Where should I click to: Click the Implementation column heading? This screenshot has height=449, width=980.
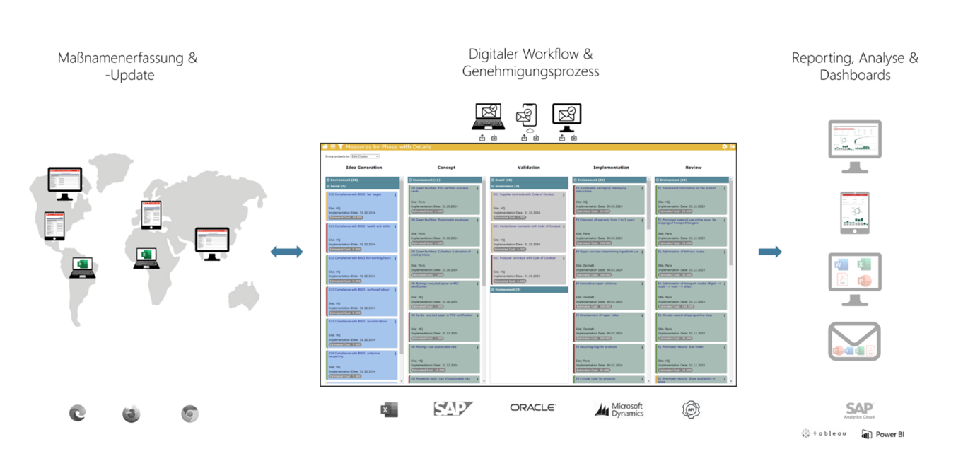tap(611, 168)
